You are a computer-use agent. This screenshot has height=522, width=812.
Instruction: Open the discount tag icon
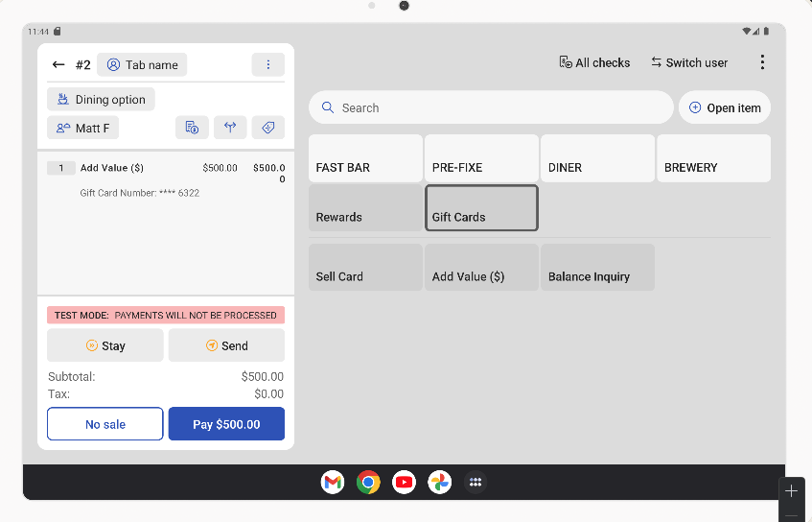267,128
